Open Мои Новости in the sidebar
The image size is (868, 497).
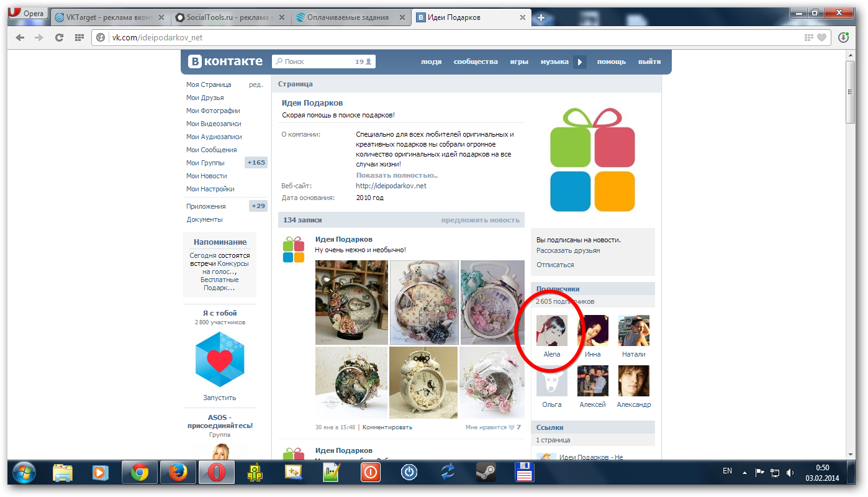pyautogui.click(x=207, y=176)
